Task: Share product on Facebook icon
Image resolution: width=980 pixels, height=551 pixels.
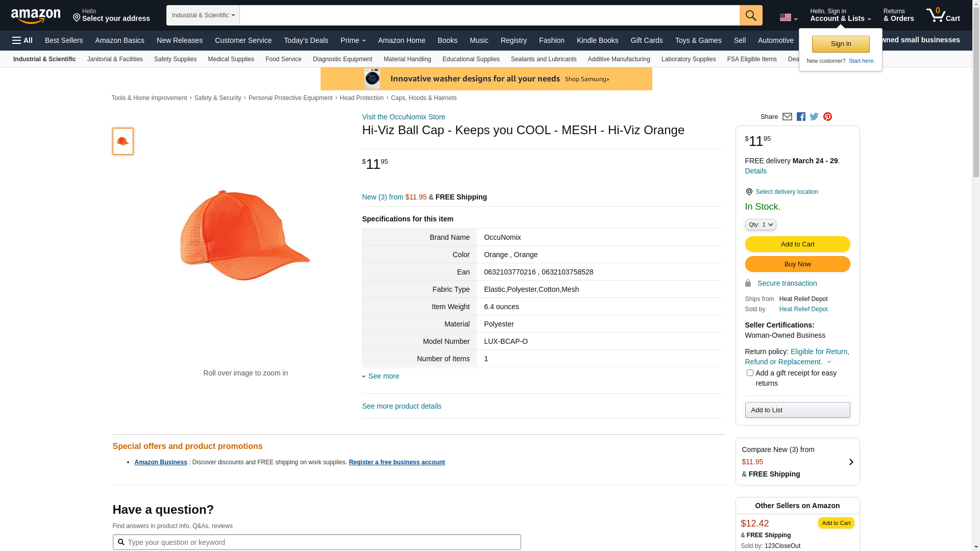Action: point(801,117)
